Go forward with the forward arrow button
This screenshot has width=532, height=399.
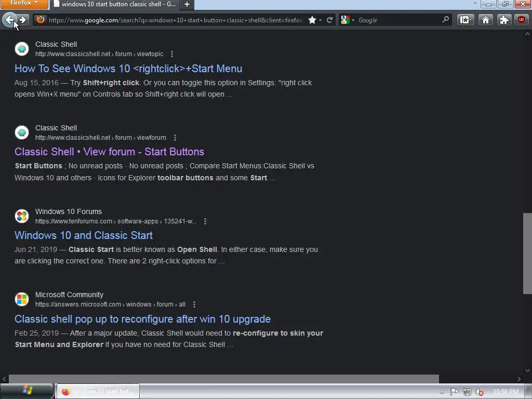click(23, 20)
